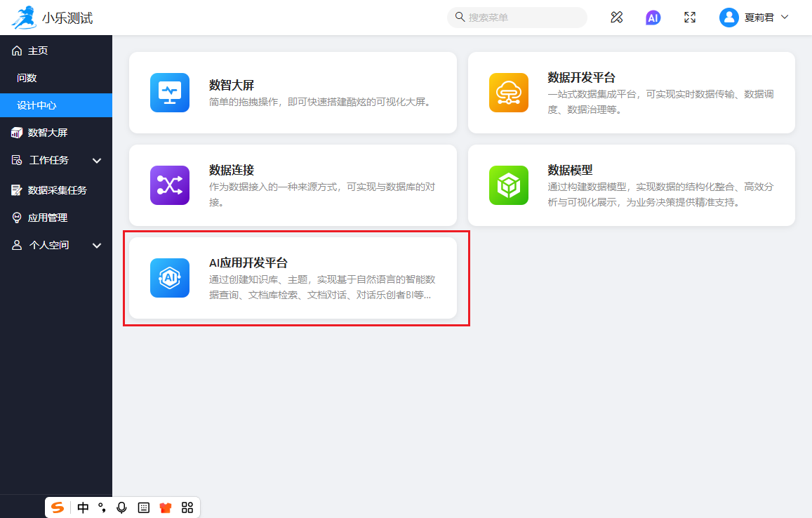Click the user avatar icon in header
Image resolution: width=812 pixels, height=518 pixels.
[x=728, y=18]
